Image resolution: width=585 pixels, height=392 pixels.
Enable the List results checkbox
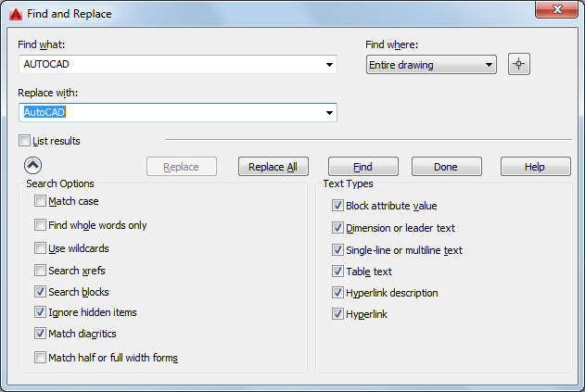pos(25,141)
